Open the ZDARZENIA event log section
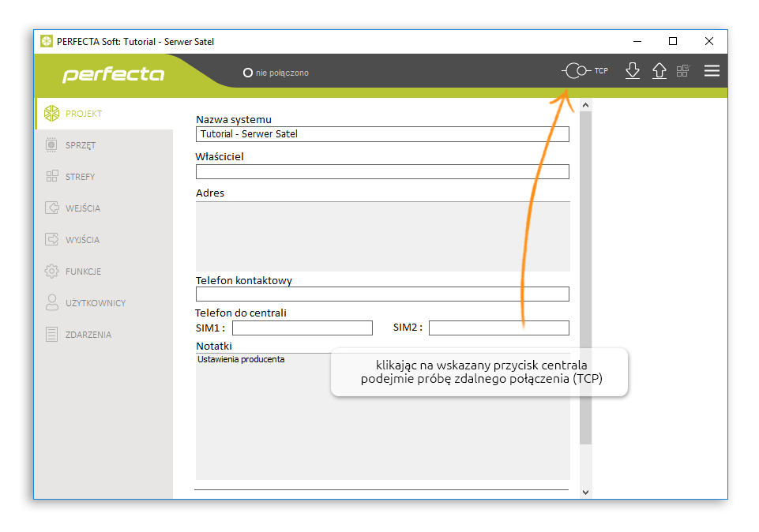 point(104,334)
